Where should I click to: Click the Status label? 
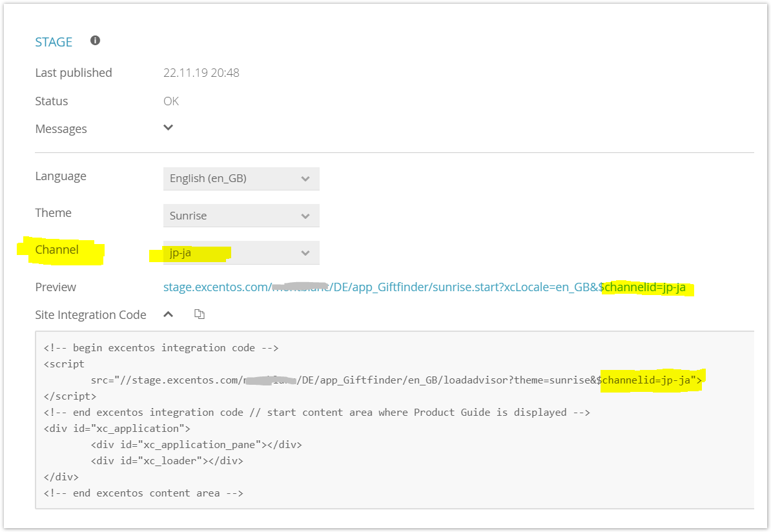click(51, 101)
